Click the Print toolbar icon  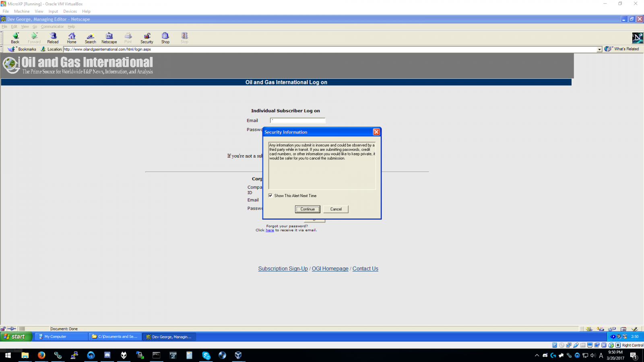[x=128, y=38]
